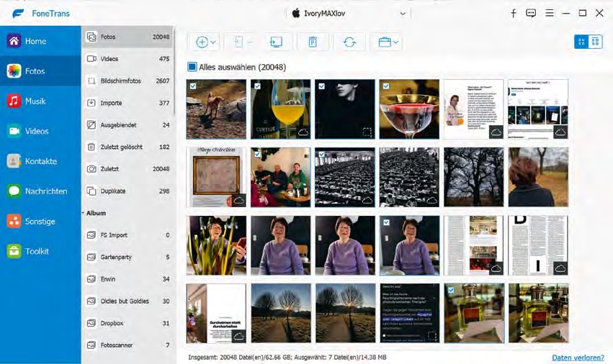The width and height of the screenshot is (613, 364).
Task: Click the trash delete icon in toolbar
Action: [x=313, y=42]
